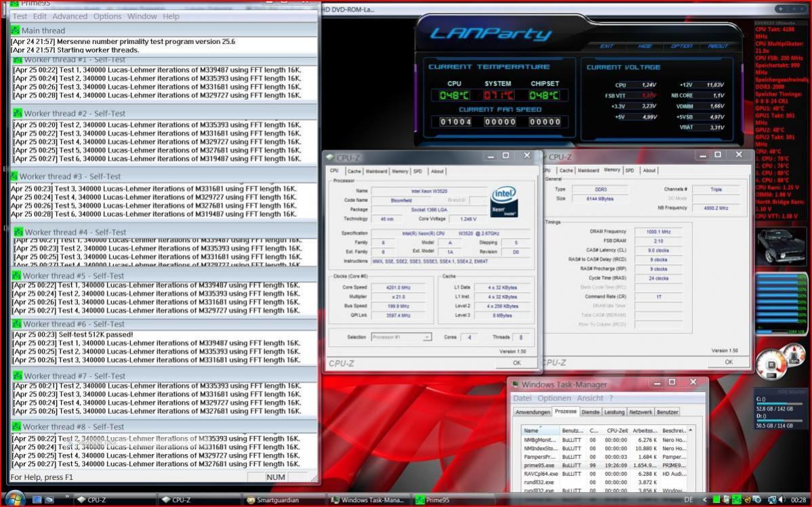This screenshot has height=507, width=812.
Task: Switch to Anwendungen tab in Task-Manager
Action: (x=532, y=412)
